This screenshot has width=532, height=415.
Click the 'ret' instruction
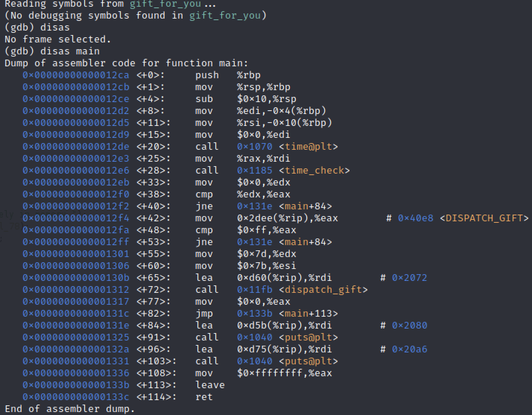(x=204, y=397)
